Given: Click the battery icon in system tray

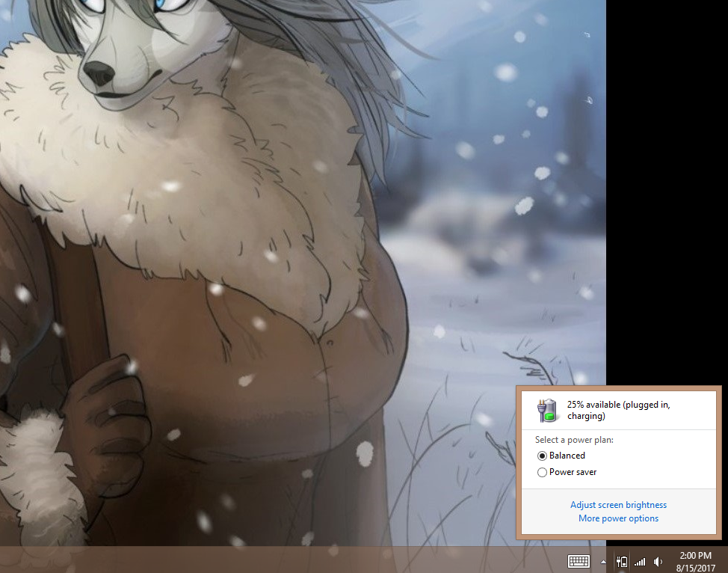Looking at the screenshot, I should 622,561.
